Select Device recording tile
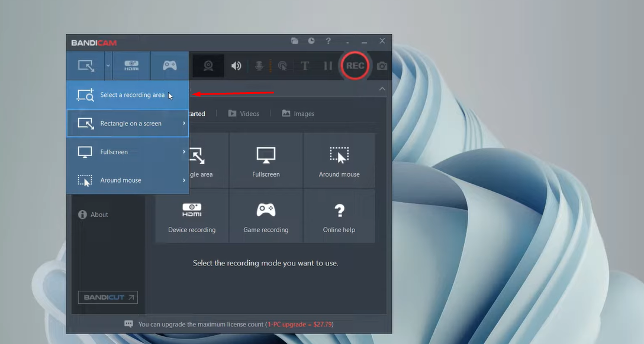644x344 pixels. [192, 216]
